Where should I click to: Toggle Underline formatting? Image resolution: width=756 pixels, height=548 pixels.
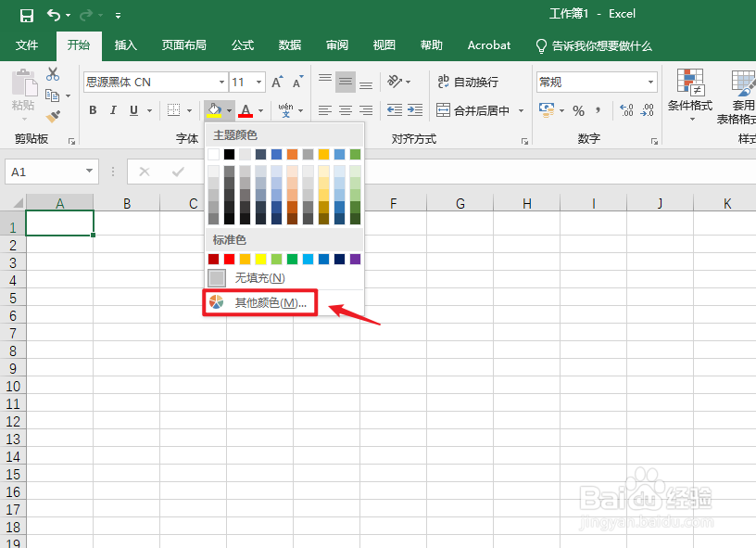tap(134, 110)
